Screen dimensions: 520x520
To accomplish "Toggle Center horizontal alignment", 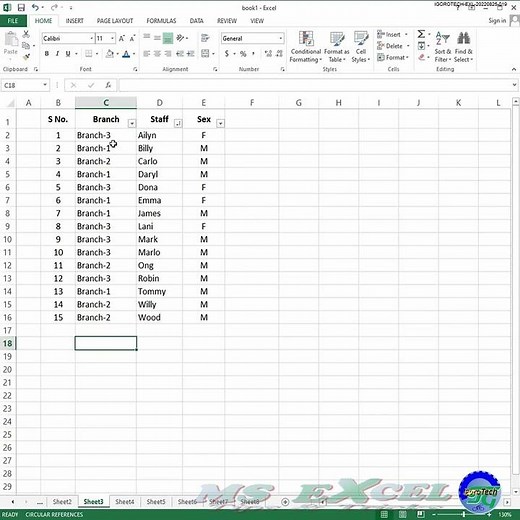I will [157, 54].
